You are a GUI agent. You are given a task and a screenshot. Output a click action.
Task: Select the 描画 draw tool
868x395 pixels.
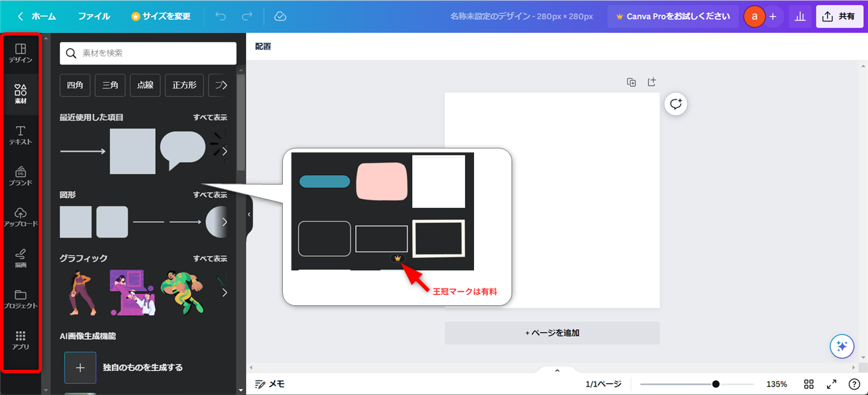tap(21, 258)
